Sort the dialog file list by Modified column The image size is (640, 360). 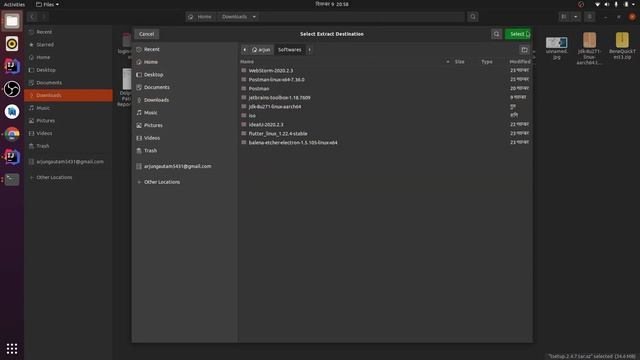pyautogui.click(x=520, y=62)
